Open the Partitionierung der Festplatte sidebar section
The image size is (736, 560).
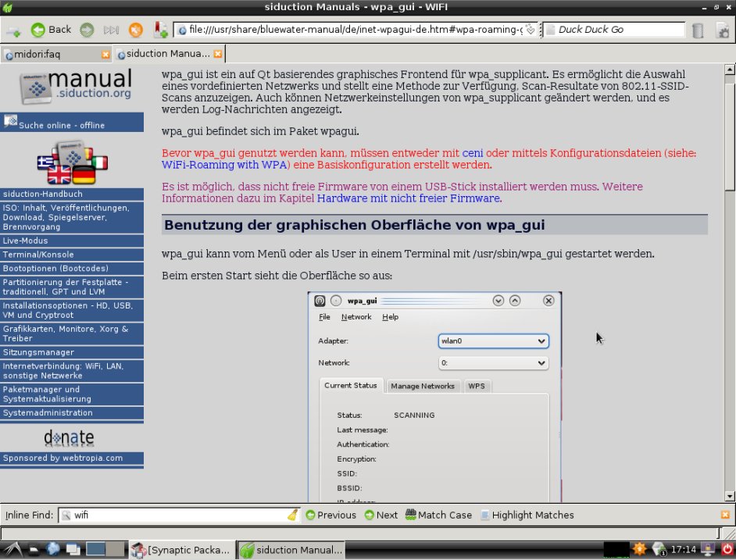pyautogui.click(x=72, y=287)
